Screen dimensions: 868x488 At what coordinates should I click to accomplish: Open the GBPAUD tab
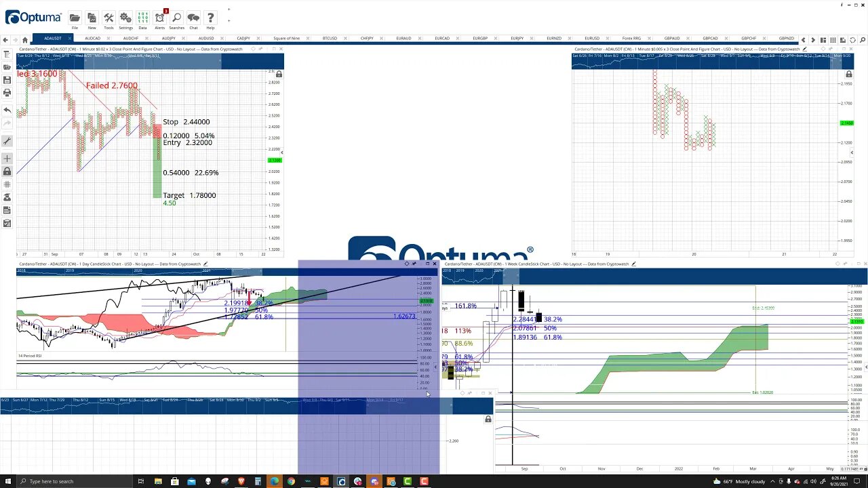672,39
